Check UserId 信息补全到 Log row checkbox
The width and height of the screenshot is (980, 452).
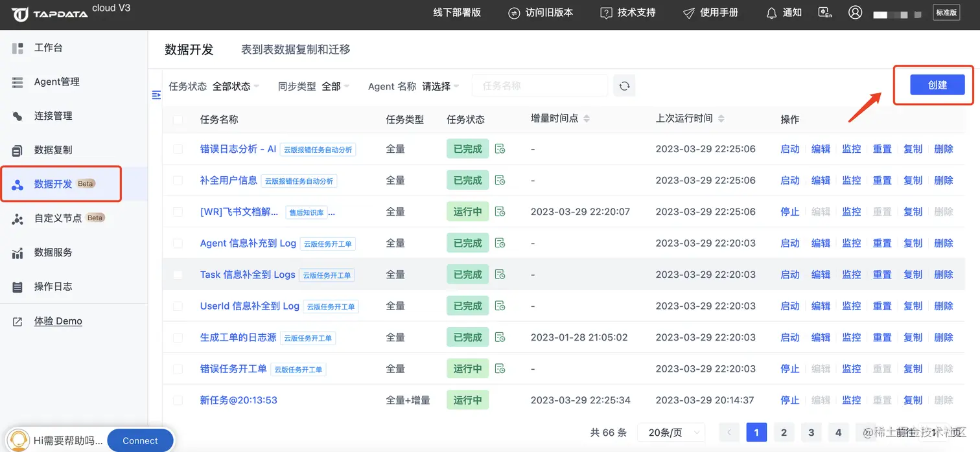point(178,306)
